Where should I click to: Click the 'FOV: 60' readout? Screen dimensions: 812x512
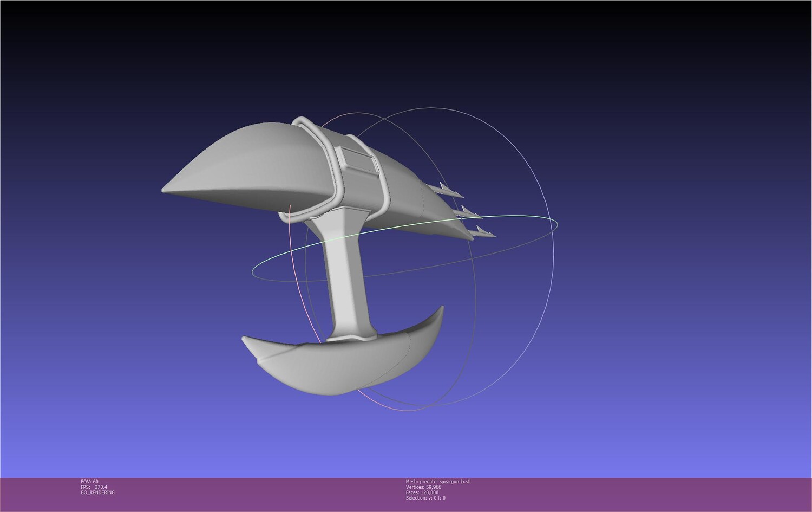coord(89,482)
